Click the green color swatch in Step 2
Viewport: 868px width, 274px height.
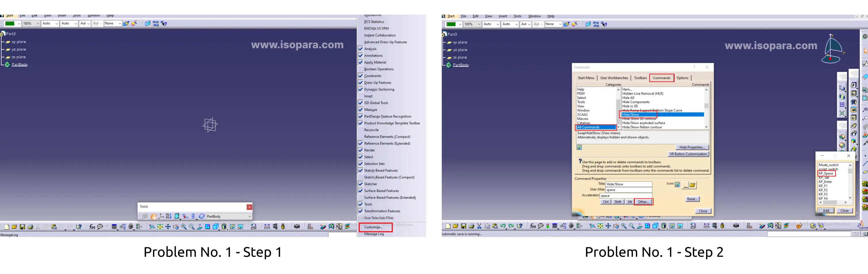coord(451,24)
